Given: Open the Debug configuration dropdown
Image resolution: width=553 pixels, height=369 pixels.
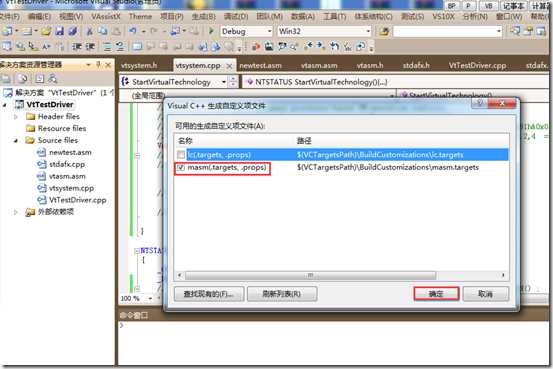Looking at the screenshot, I should click(x=269, y=31).
